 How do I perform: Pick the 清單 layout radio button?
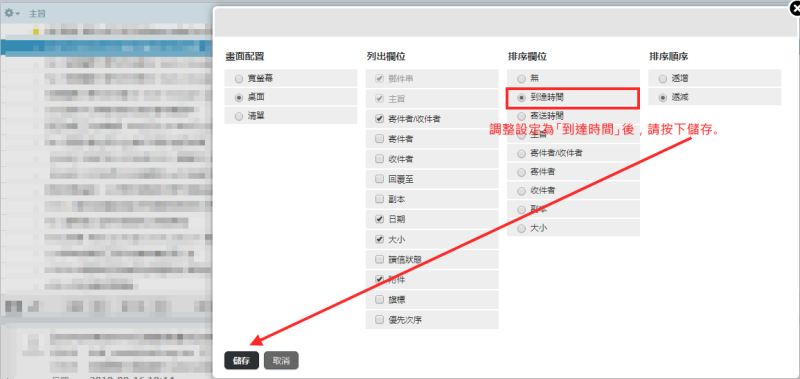pyautogui.click(x=238, y=117)
